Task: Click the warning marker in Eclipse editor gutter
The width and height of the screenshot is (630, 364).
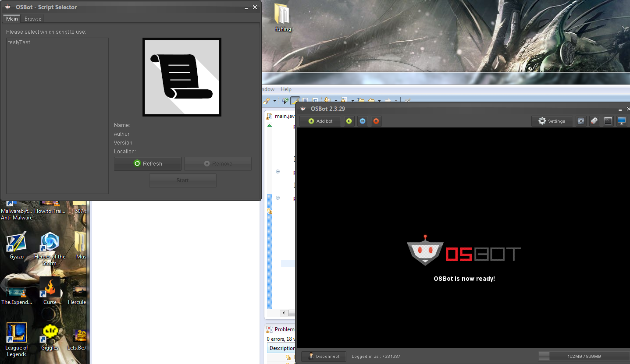Action: tap(270, 211)
